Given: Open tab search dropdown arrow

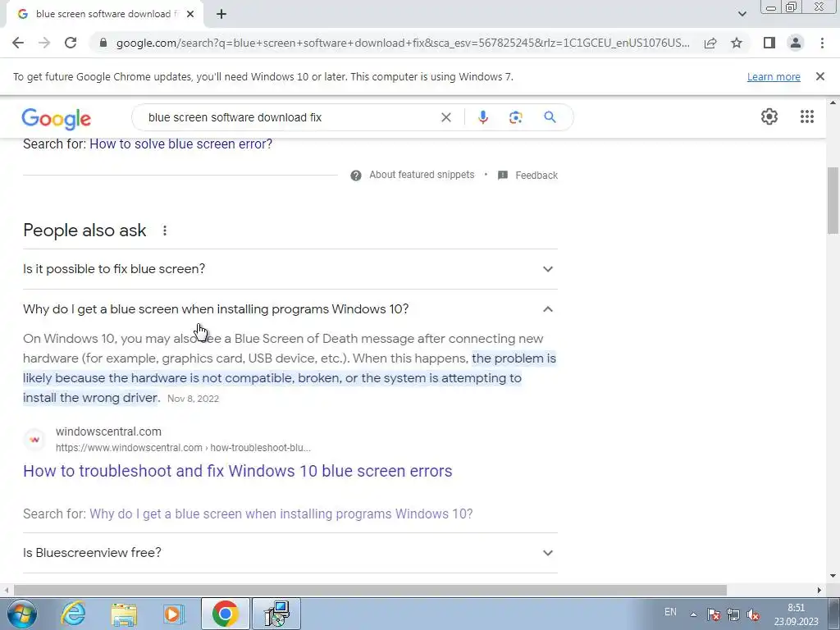Looking at the screenshot, I should point(742,14).
